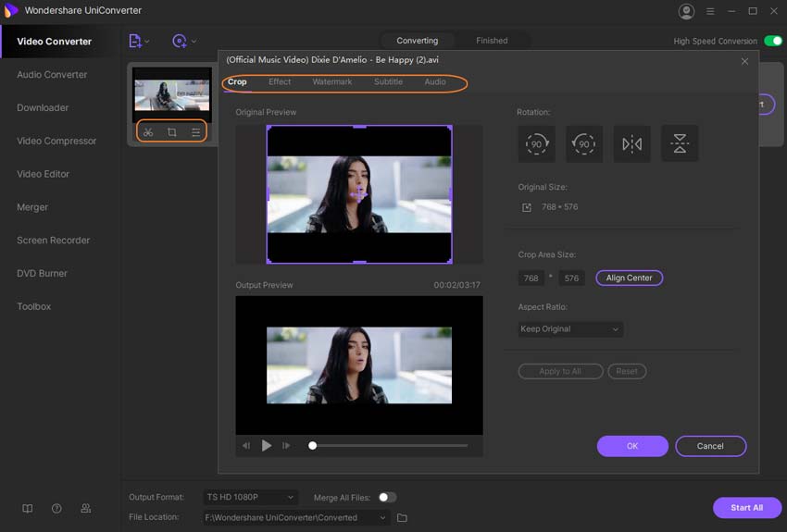This screenshot has height=532, width=787.
Task: Open Toolbox in sidebar
Action: coord(34,306)
